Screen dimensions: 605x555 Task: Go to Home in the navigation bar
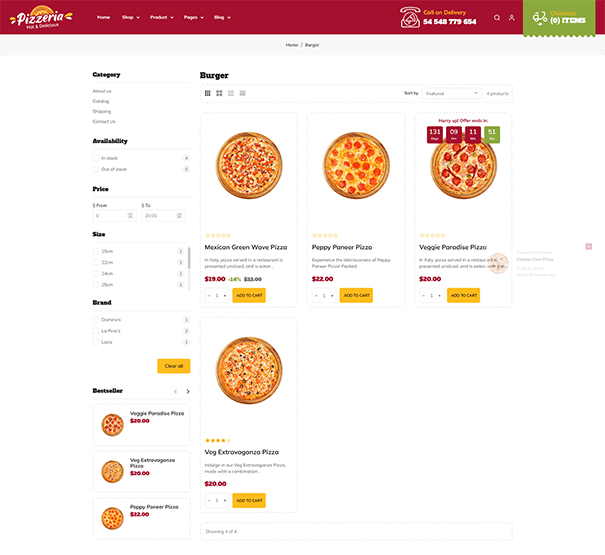pos(103,17)
